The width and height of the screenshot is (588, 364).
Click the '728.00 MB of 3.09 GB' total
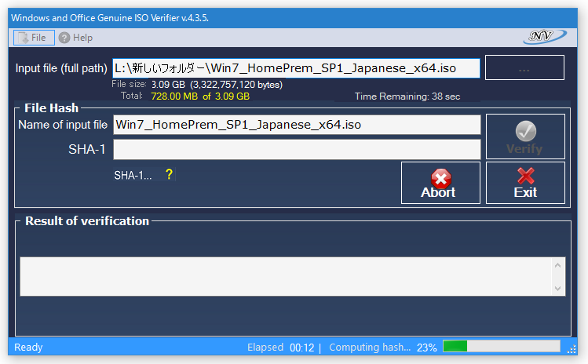click(200, 96)
